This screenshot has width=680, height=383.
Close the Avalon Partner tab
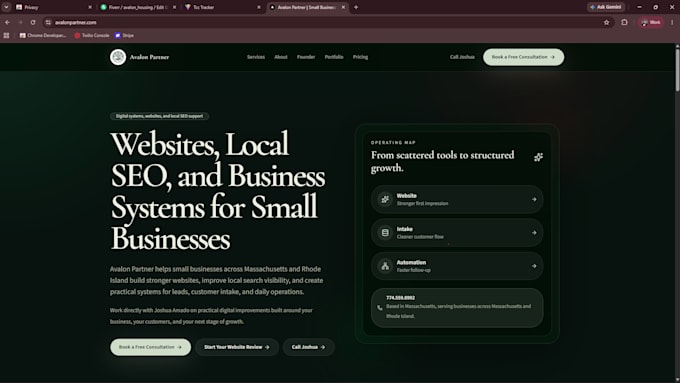pyautogui.click(x=343, y=7)
